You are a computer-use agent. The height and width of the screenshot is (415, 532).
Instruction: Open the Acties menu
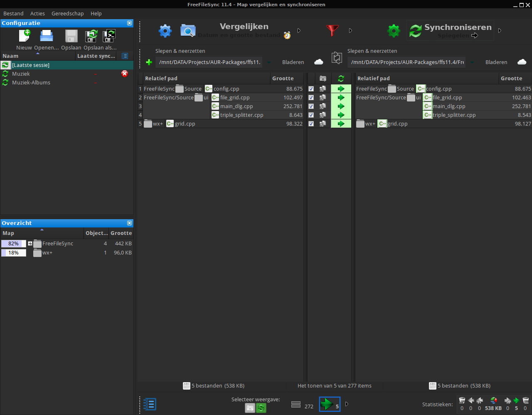[x=37, y=14]
